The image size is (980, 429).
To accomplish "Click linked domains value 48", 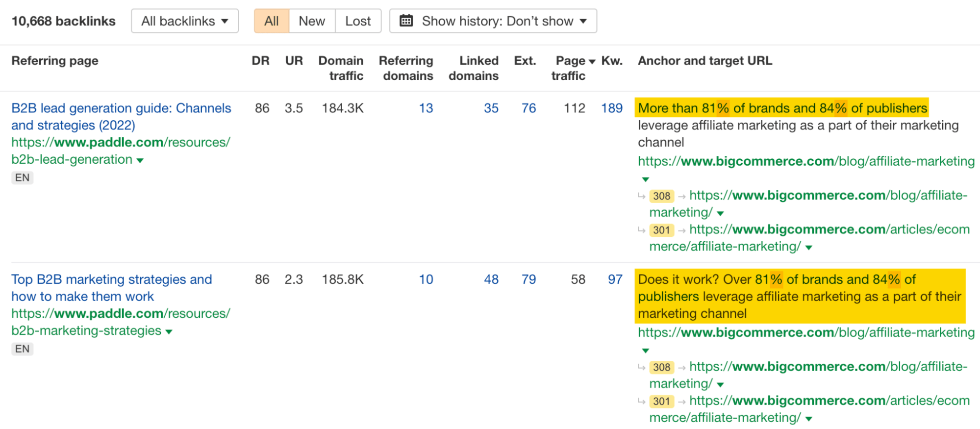I will 491,279.
